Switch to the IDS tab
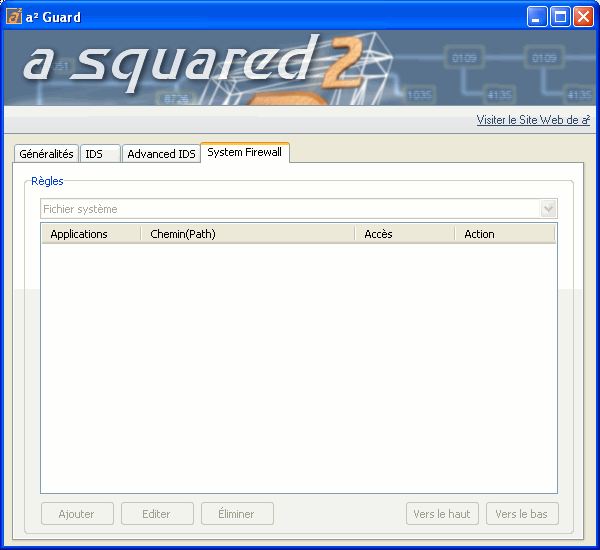Screen dimensions: 600x550 [x=101, y=154]
